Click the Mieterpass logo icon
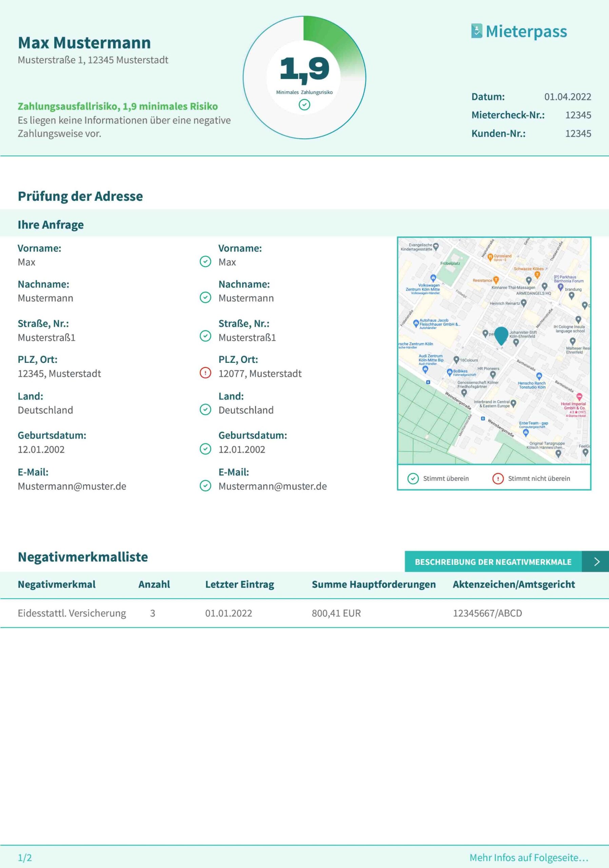The width and height of the screenshot is (609, 868). [x=476, y=31]
